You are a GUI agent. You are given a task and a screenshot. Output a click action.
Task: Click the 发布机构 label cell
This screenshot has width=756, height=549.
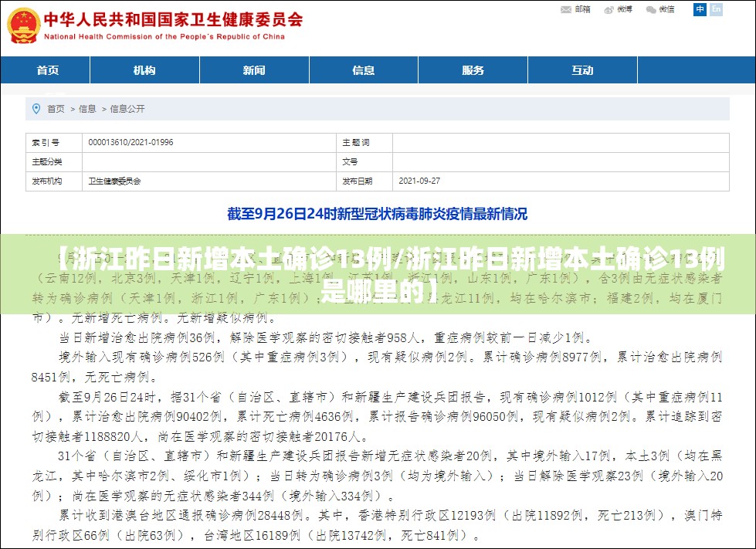point(54,181)
